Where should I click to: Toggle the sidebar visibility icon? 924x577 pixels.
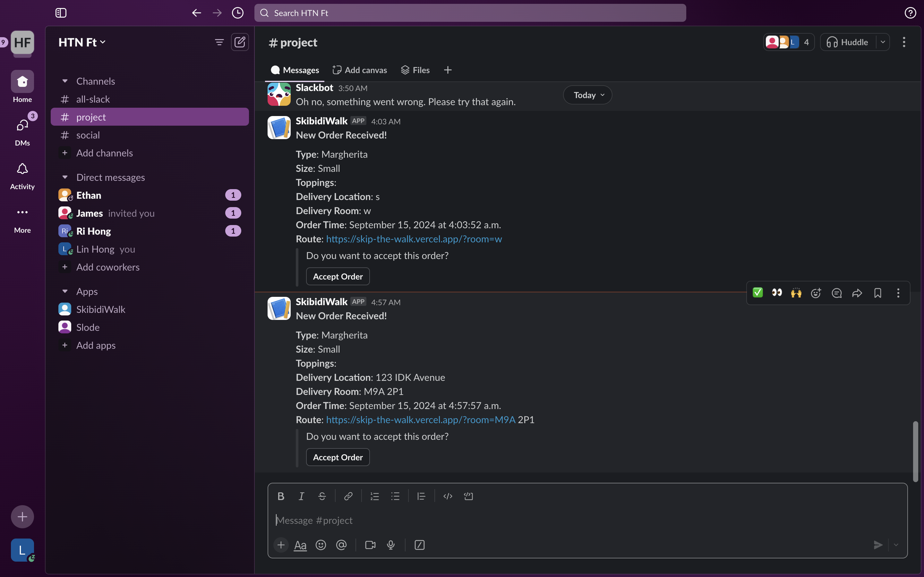61,13
